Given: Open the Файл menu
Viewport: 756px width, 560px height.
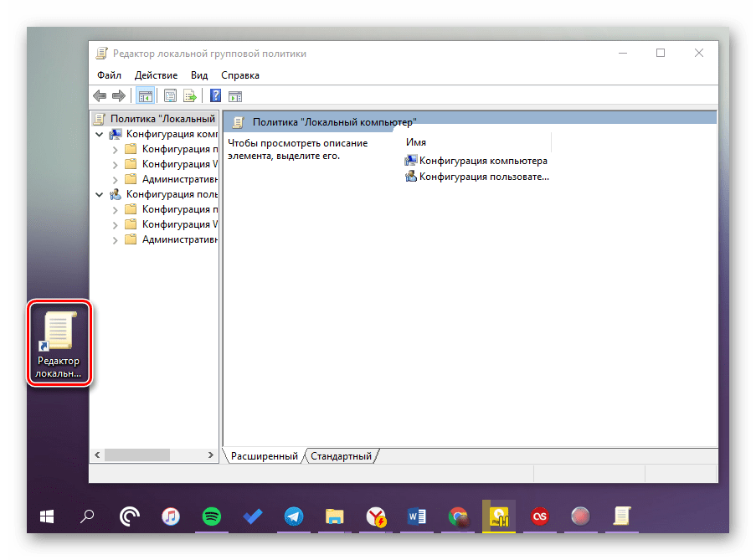Looking at the screenshot, I should 109,75.
